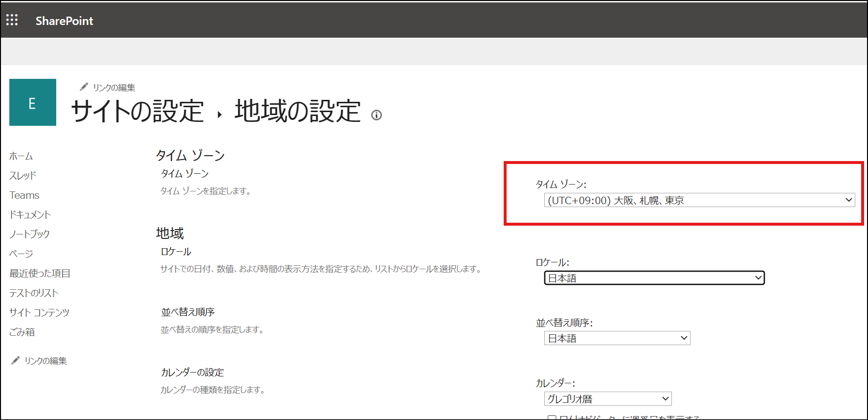Click the SharePoint title in the header
Screen dimensions: 868x420
click(x=64, y=21)
